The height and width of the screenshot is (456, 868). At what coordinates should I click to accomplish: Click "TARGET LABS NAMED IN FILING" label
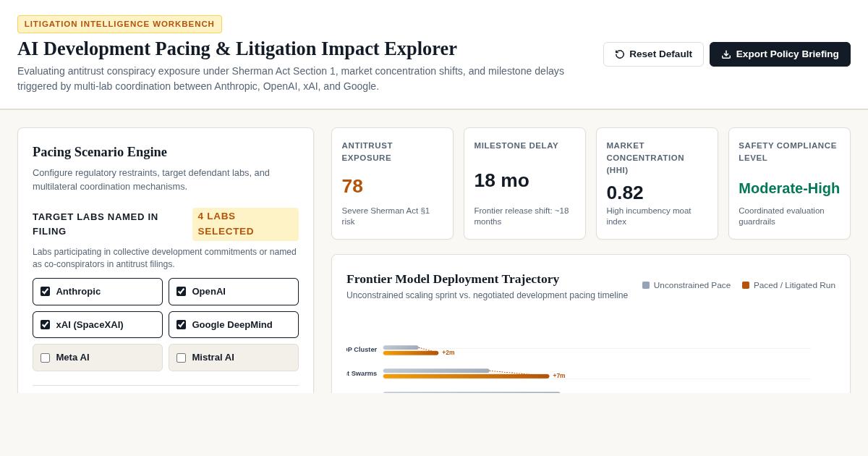(x=95, y=224)
